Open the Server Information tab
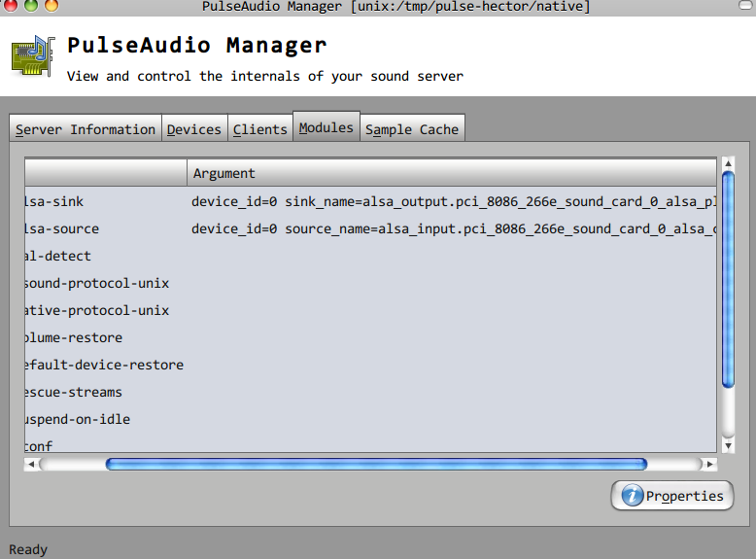Viewport: 756px width, 559px height. (86, 128)
